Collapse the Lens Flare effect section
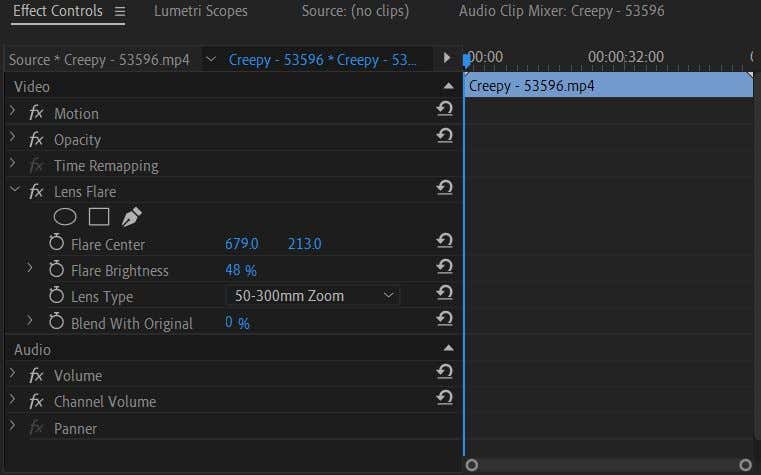The height and width of the screenshot is (475, 761). (13, 190)
